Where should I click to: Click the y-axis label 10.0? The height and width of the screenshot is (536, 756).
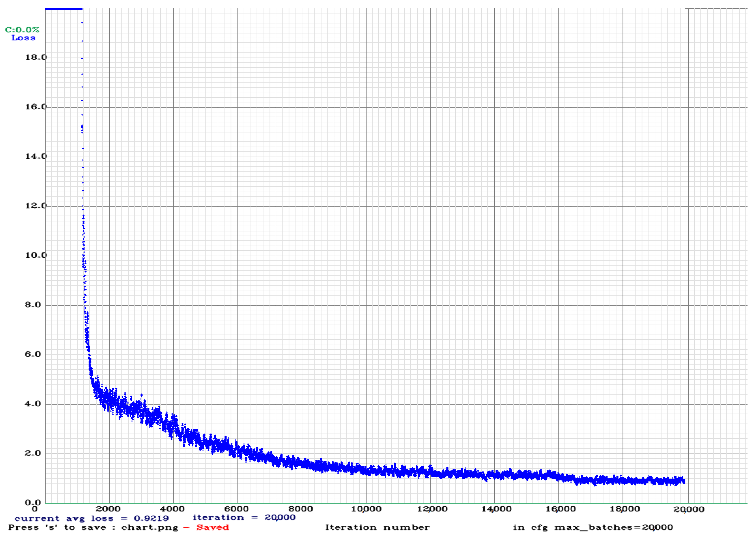tap(36, 255)
